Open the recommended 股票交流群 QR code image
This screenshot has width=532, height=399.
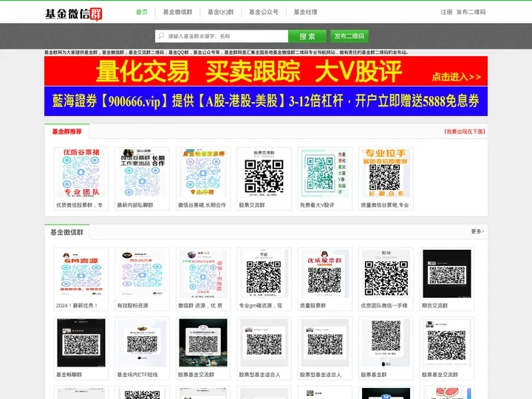point(264,173)
